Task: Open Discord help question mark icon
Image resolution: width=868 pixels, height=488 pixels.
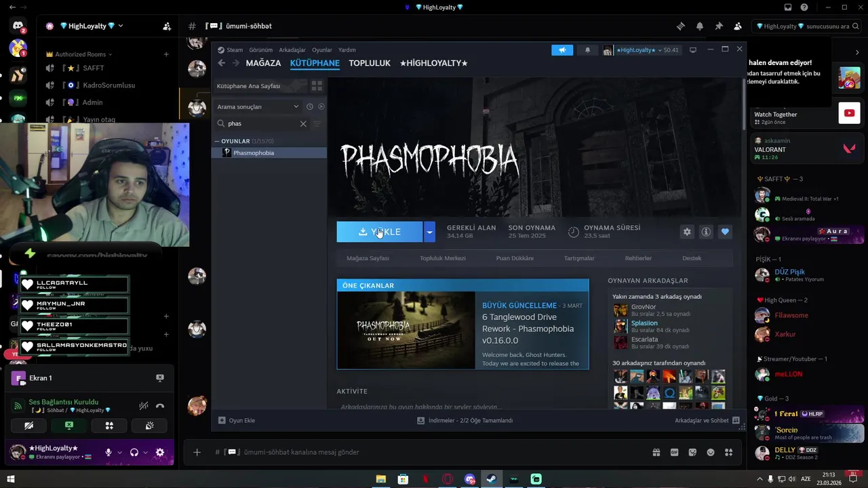Action: pyautogui.click(x=804, y=7)
